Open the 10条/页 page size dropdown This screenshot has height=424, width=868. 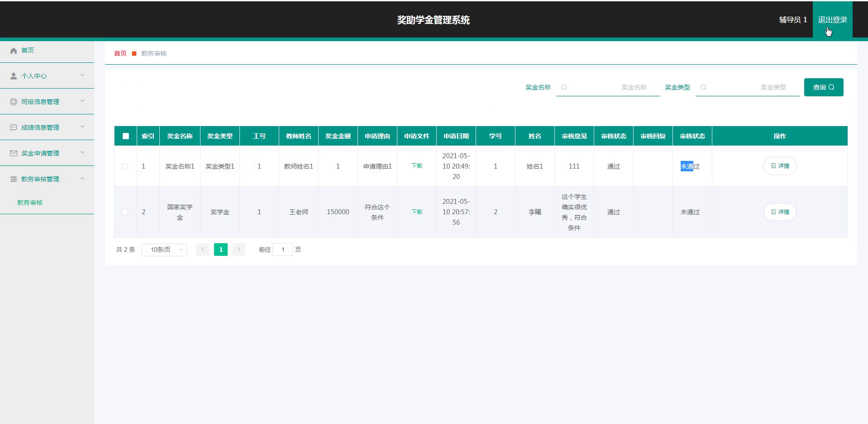point(164,250)
